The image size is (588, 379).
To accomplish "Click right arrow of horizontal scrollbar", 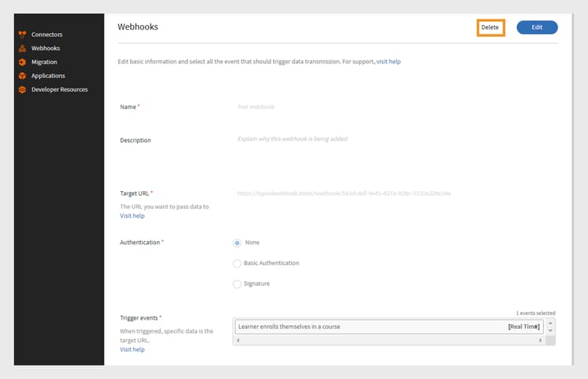I will pos(539,341).
